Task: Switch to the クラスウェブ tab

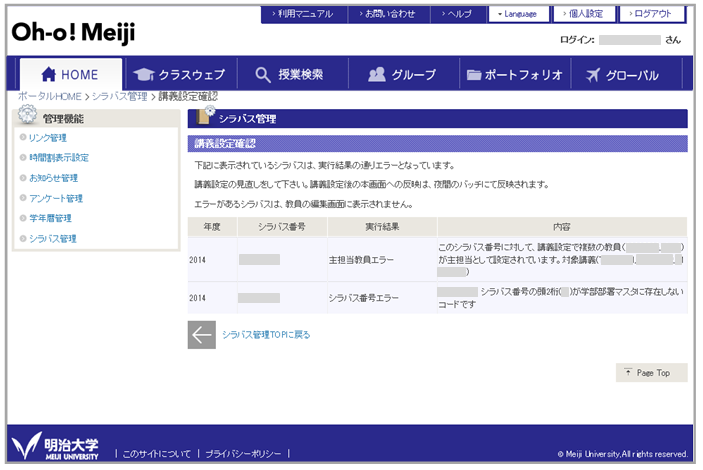Action: [181, 74]
